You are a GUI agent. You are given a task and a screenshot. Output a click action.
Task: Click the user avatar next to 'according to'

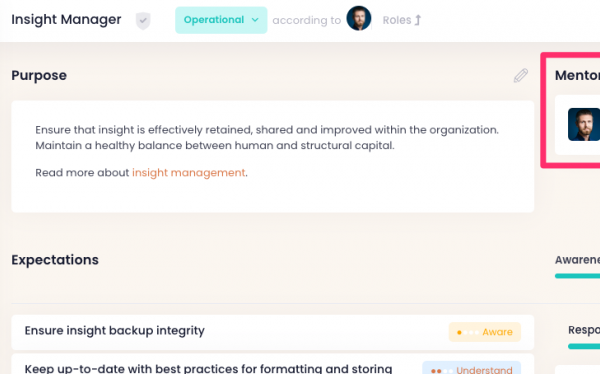359,18
